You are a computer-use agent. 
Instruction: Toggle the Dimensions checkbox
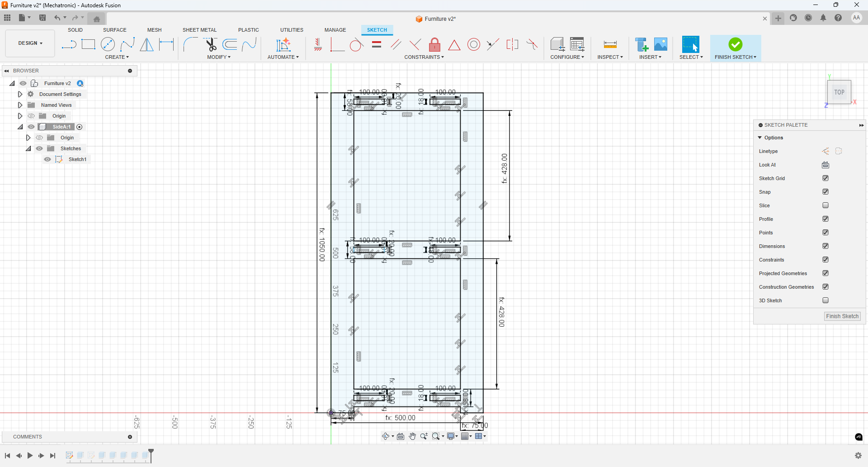[826, 246]
